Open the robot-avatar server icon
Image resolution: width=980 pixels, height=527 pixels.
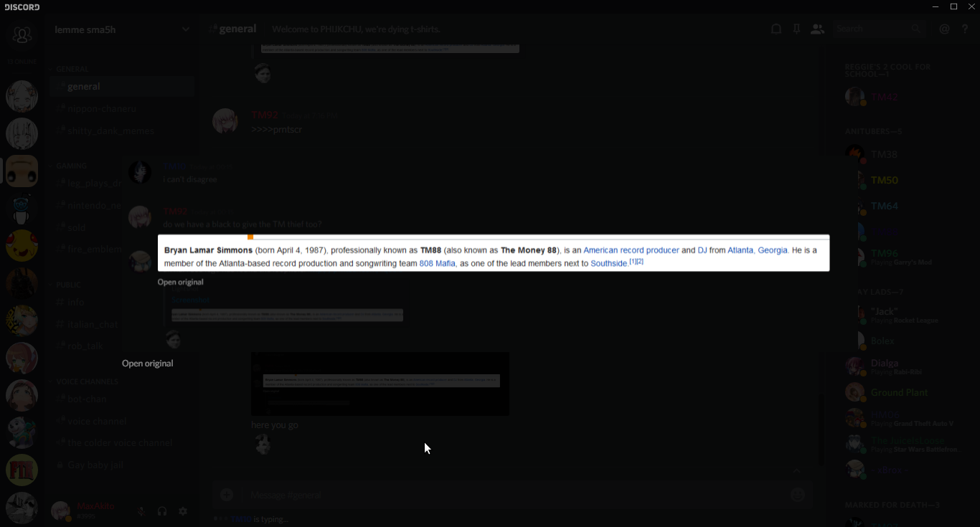(22, 209)
